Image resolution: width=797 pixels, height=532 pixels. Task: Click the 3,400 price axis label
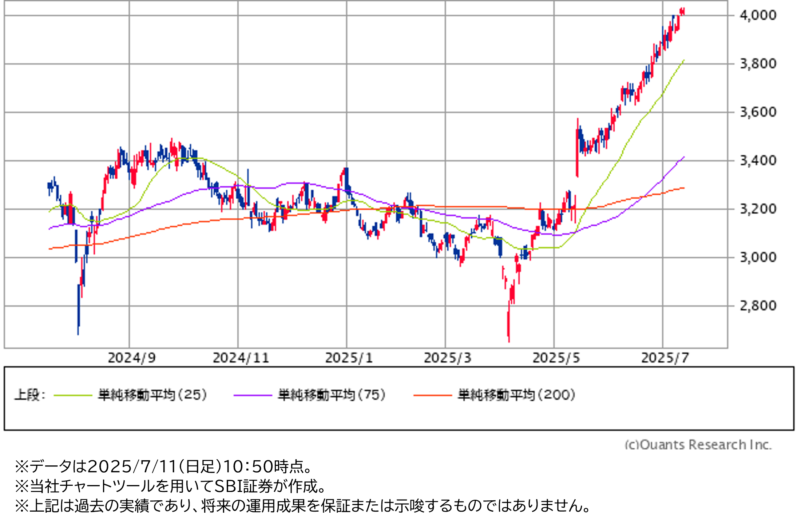click(758, 160)
